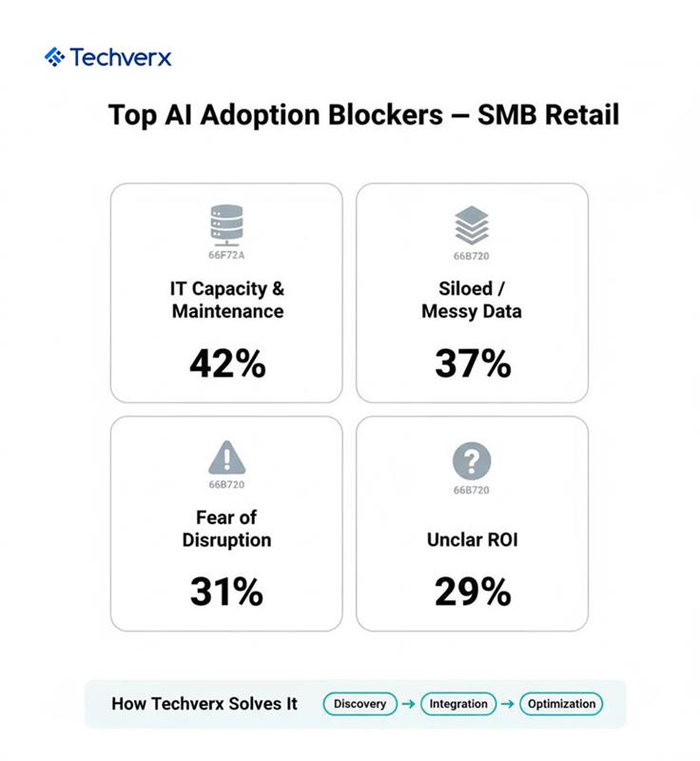
Task: Select the Optimization step pill
Action: (561, 705)
